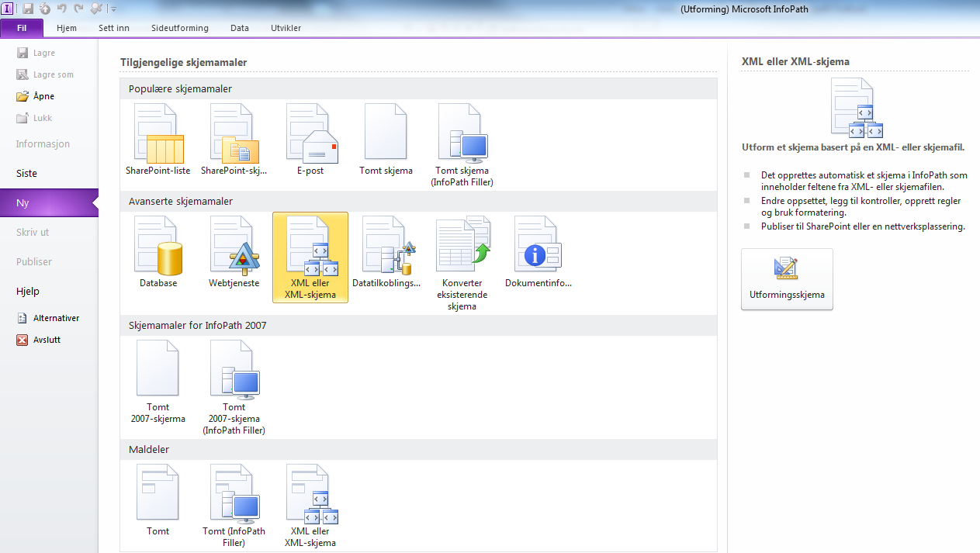Open the Fil tab

coord(23,28)
